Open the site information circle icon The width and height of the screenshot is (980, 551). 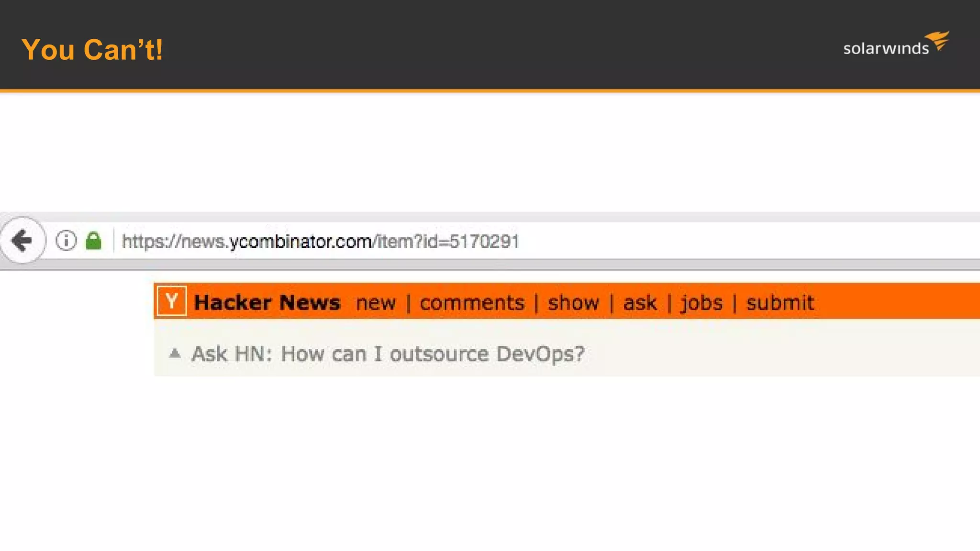pos(66,241)
